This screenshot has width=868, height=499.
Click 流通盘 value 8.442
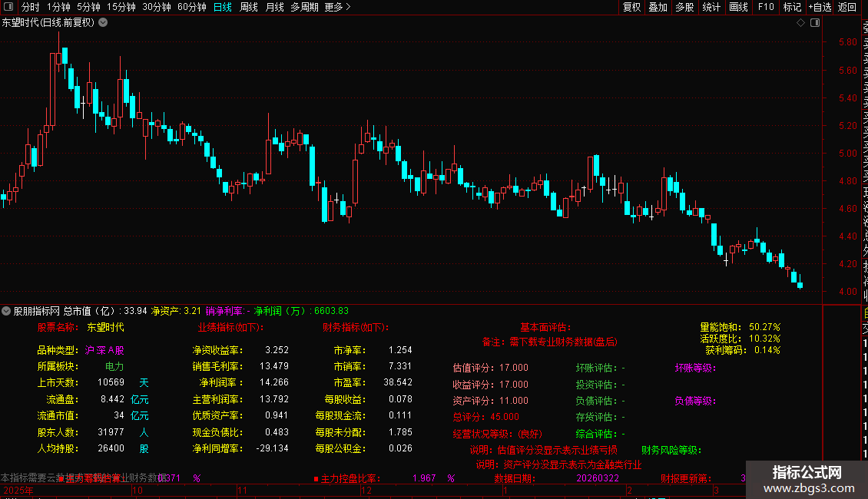pyautogui.click(x=112, y=399)
